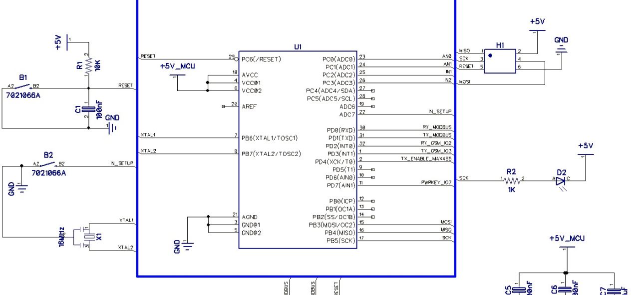
Task: Click the PB6(XTAL1/TOSC1) pin label
Action: 270,137
